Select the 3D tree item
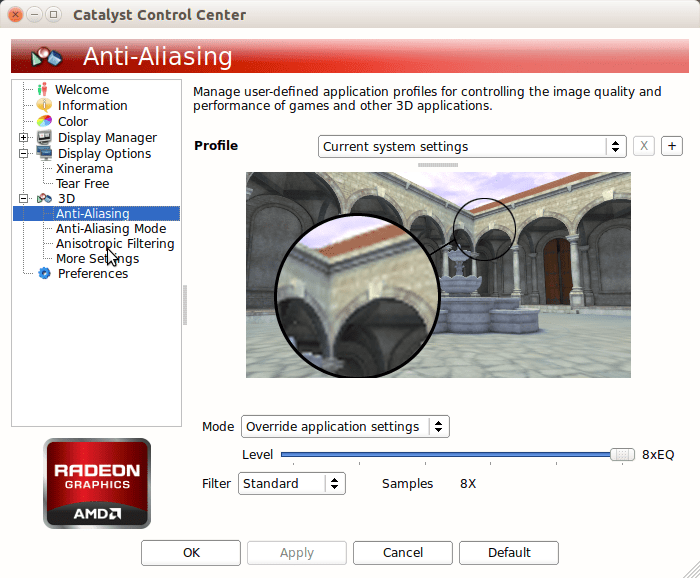Image resolution: width=700 pixels, height=578 pixels. click(x=67, y=199)
